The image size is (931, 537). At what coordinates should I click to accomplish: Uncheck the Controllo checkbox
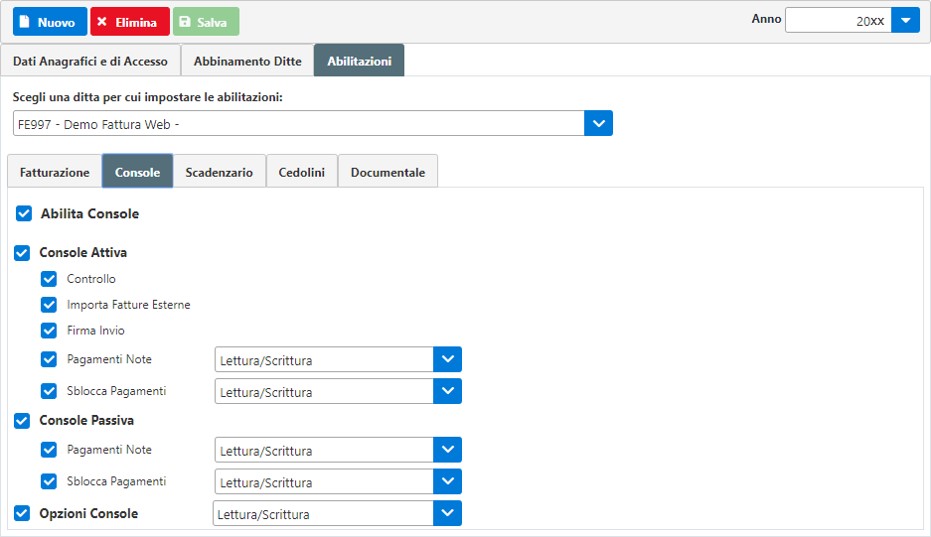pos(49,279)
